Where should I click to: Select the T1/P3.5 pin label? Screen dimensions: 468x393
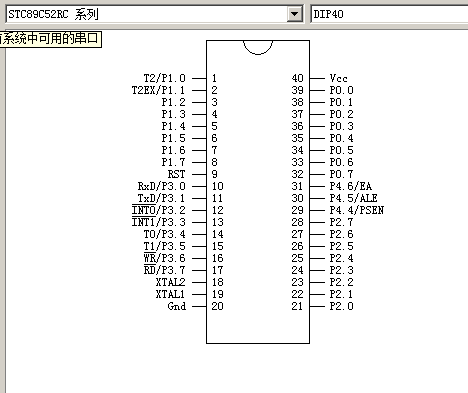tap(164, 246)
